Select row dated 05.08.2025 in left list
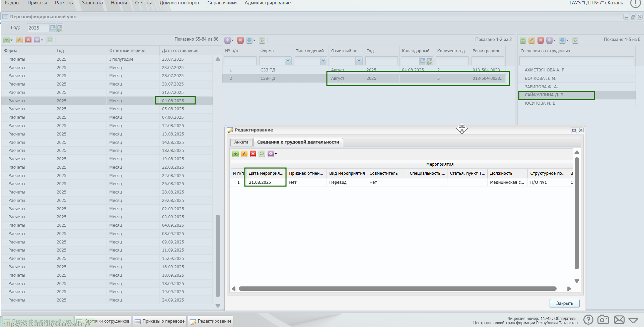 click(x=107, y=109)
